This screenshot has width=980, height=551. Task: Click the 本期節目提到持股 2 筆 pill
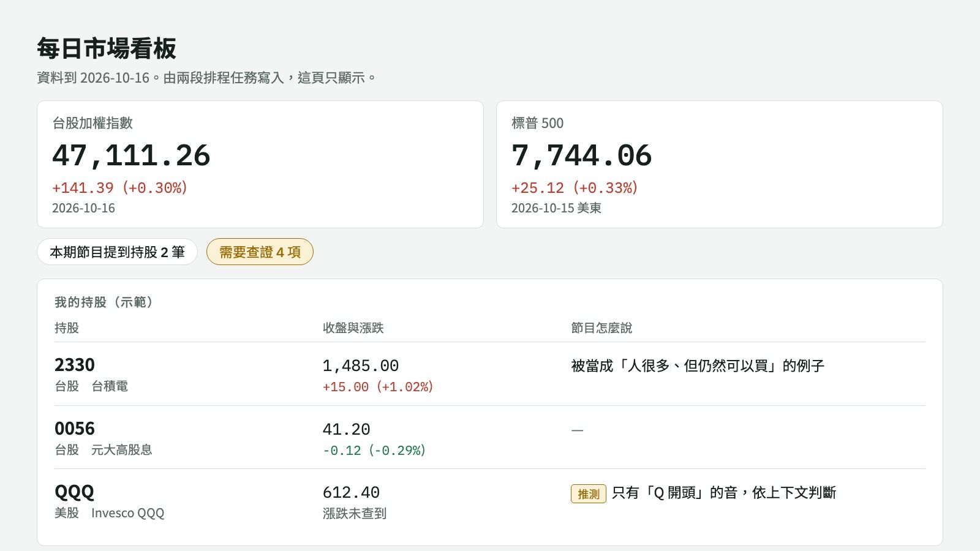(117, 252)
